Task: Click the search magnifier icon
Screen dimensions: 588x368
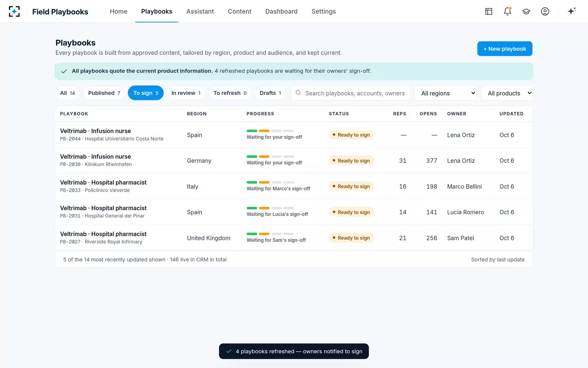Action: pyautogui.click(x=298, y=93)
